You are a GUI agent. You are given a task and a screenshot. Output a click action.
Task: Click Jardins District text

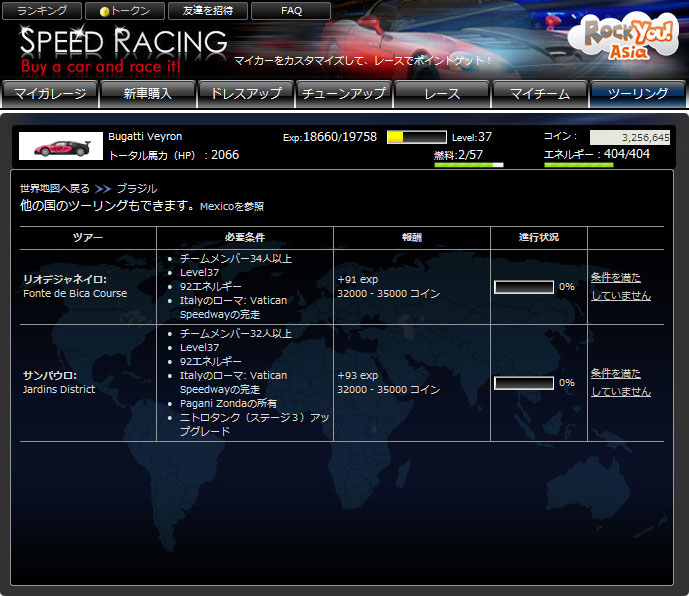(x=59, y=389)
